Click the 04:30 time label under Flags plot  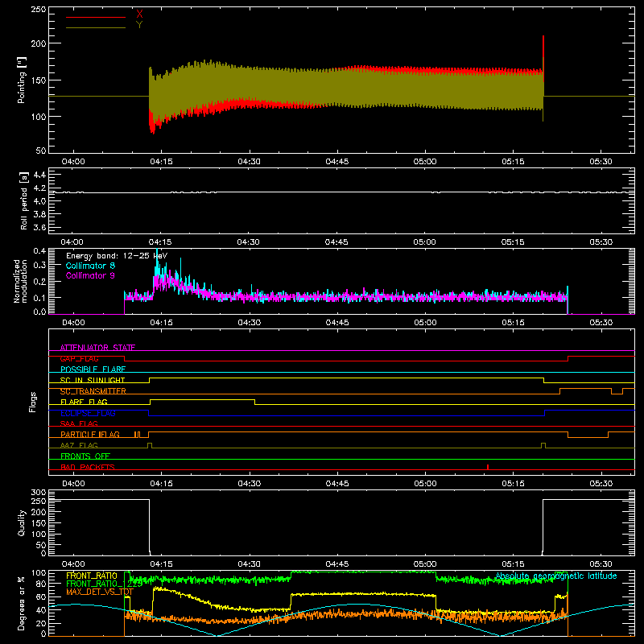(250, 484)
